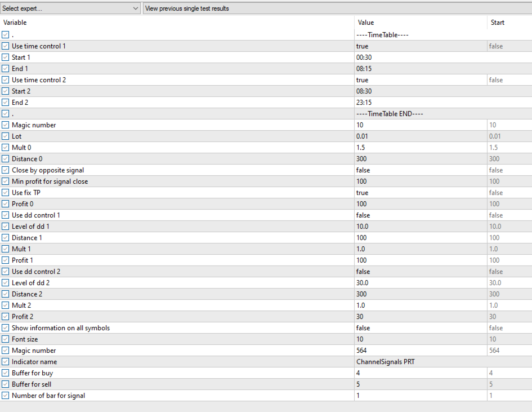Uncheck Show information on all symbols

click(x=6, y=328)
